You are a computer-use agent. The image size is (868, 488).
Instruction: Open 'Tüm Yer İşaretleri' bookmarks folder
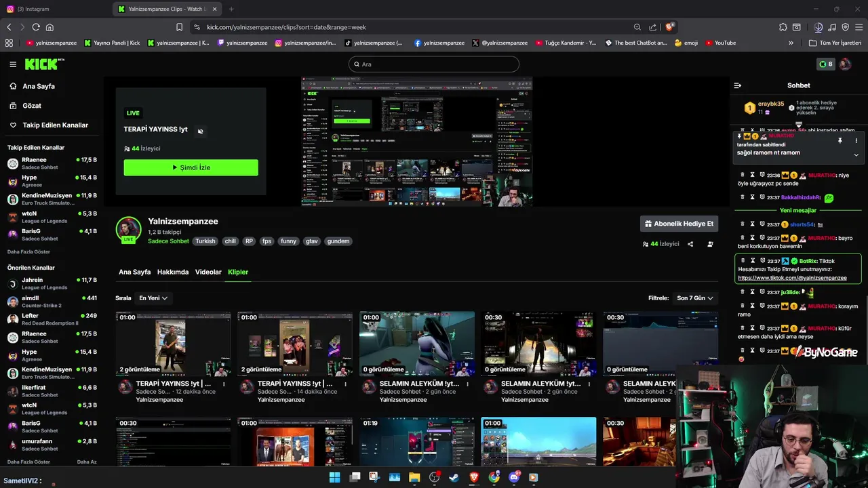[836, 43]
